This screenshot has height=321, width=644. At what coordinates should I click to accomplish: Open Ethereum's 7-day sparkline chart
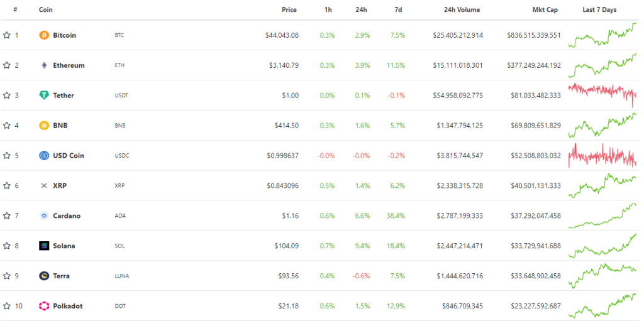point(602,65)
